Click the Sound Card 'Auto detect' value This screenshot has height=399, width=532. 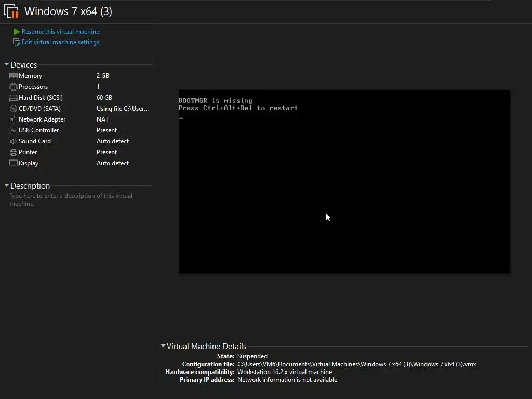(x=113, y=141)
